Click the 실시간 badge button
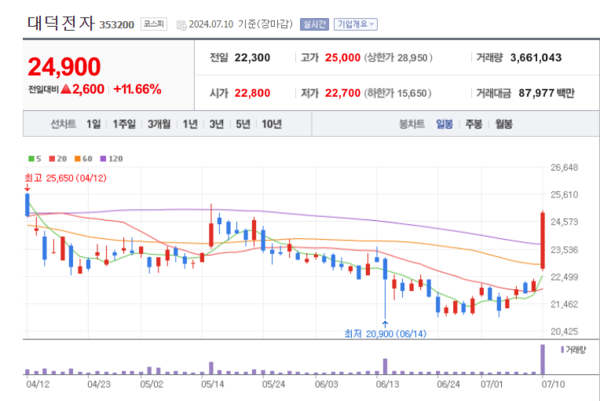Screen dimensions: 600x401 pyautogui.click(x=314, y=24)
